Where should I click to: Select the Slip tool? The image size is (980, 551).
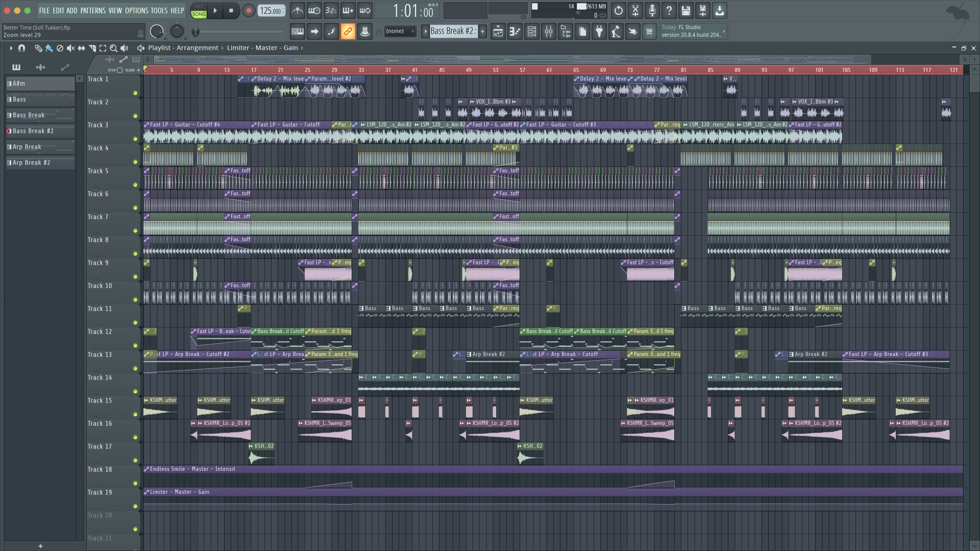[x=81, y=48]
